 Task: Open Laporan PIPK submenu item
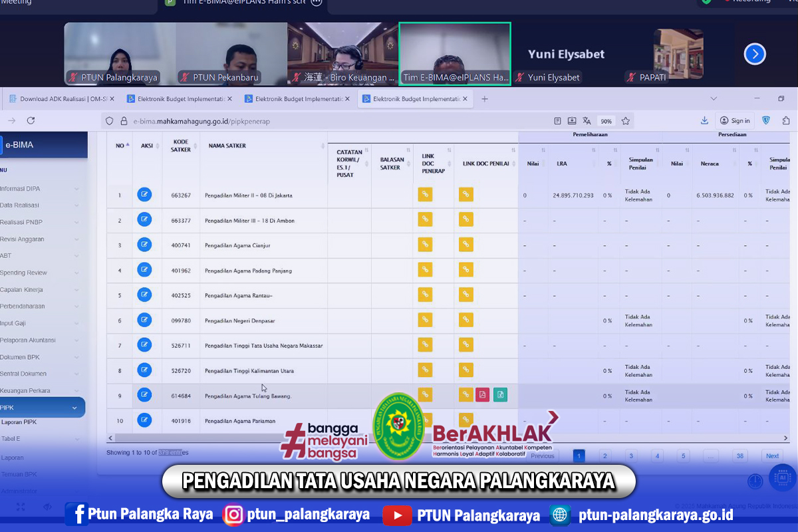click(20, 422)
